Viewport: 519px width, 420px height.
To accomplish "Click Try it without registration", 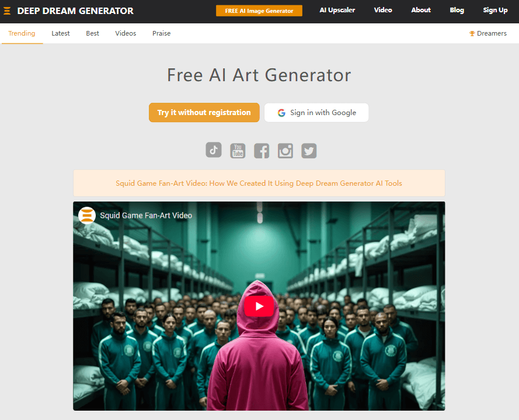I will [204, 113].
